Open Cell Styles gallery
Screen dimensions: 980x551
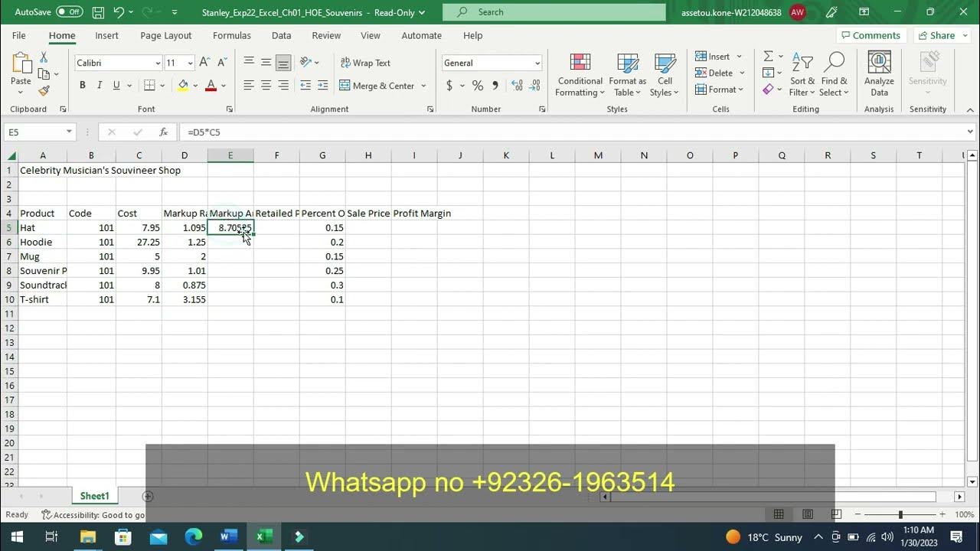[665, 75]
